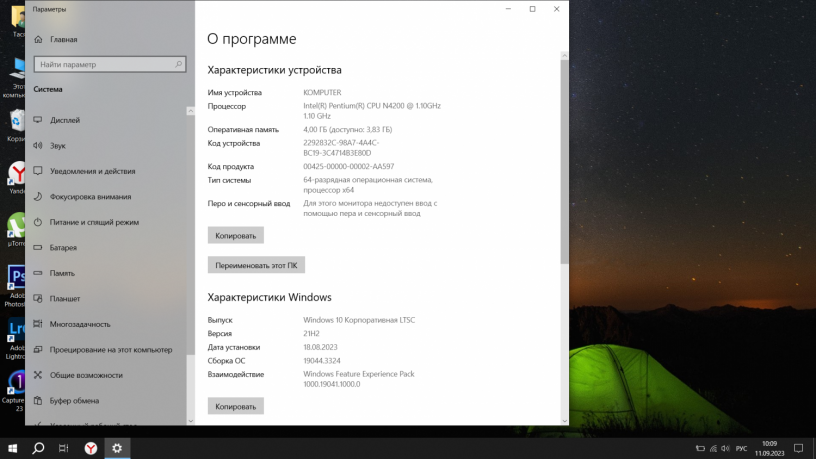Open Adobe Lightroom desktop shortcut
The height and width of the screenshot is (459, 816).
[x=15, y=338]
